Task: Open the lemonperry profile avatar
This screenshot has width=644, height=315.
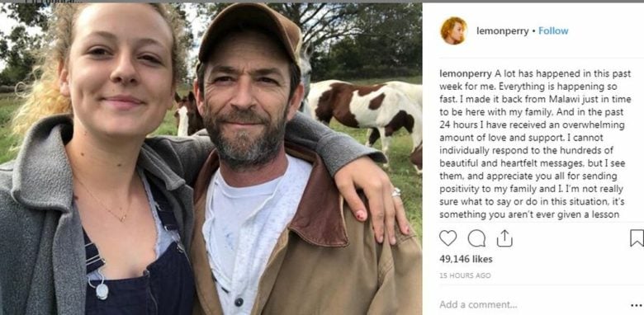Action: [x=453, y=31]
